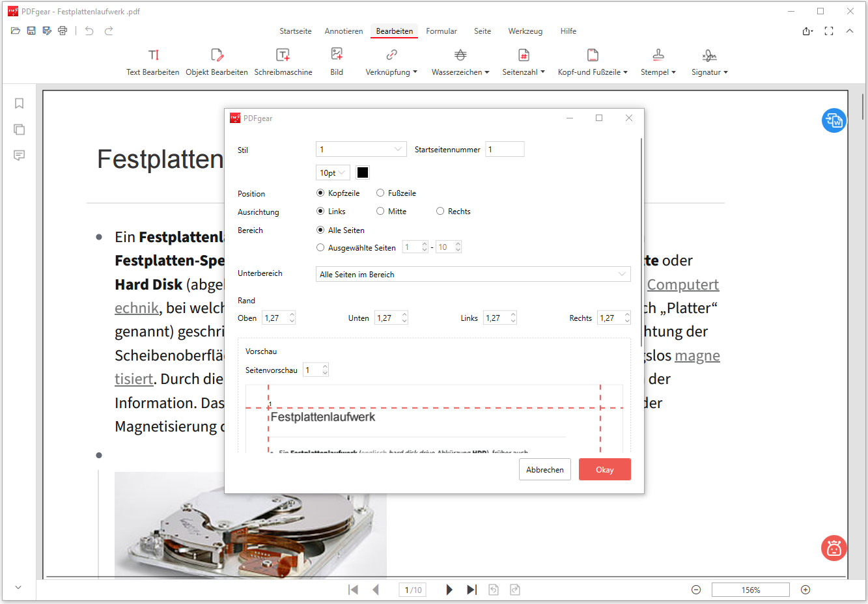
Task: Confirm the dialog with Okay
Action: click(604, 469)
